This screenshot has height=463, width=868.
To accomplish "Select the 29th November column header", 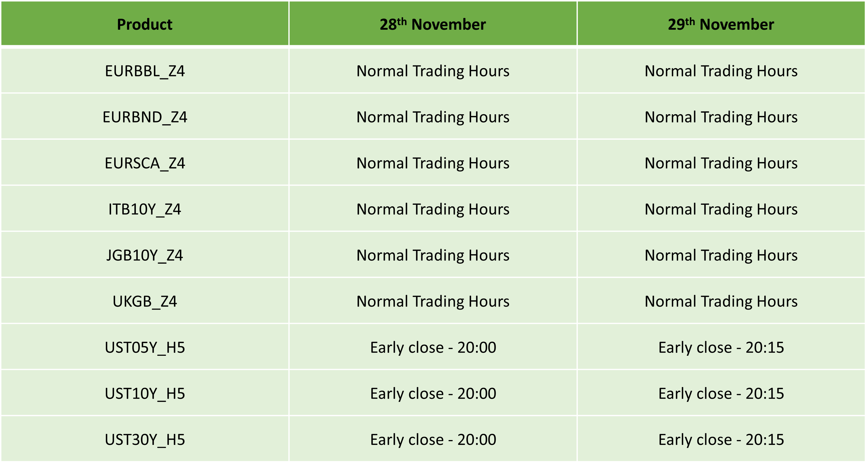I will click(721, 24).
